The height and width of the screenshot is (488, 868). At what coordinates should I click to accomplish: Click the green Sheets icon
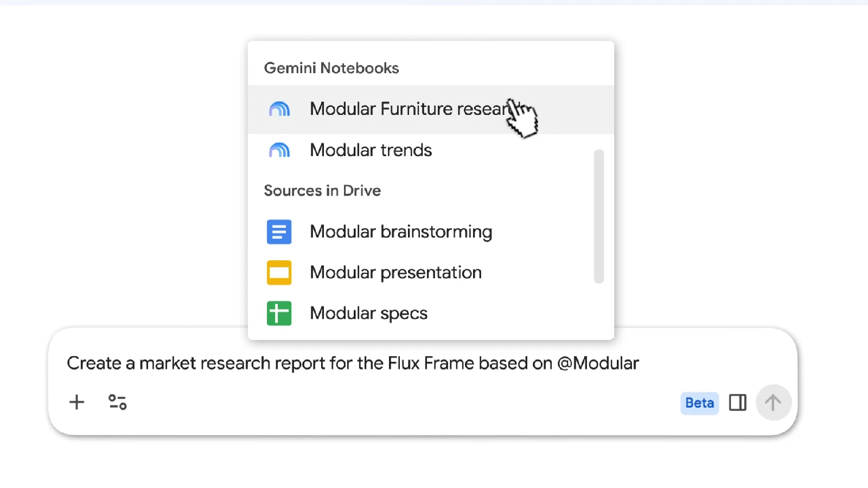coord(279,313)
